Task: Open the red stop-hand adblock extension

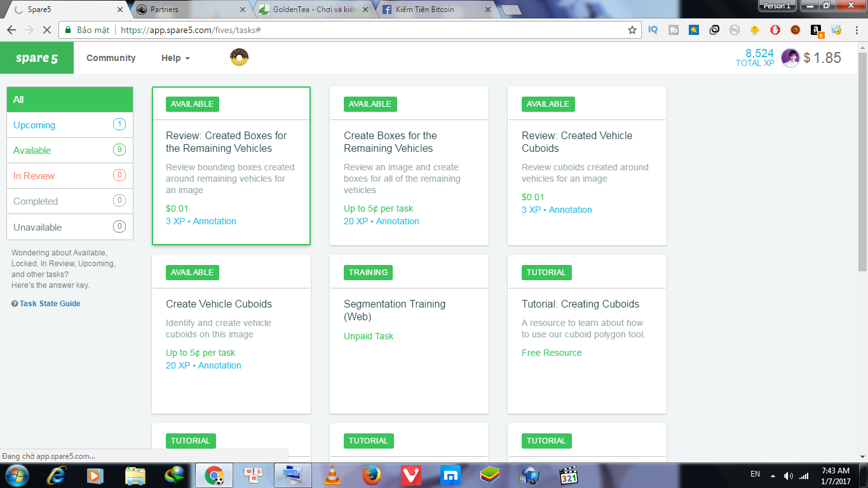Action: [x=775, y=30]
